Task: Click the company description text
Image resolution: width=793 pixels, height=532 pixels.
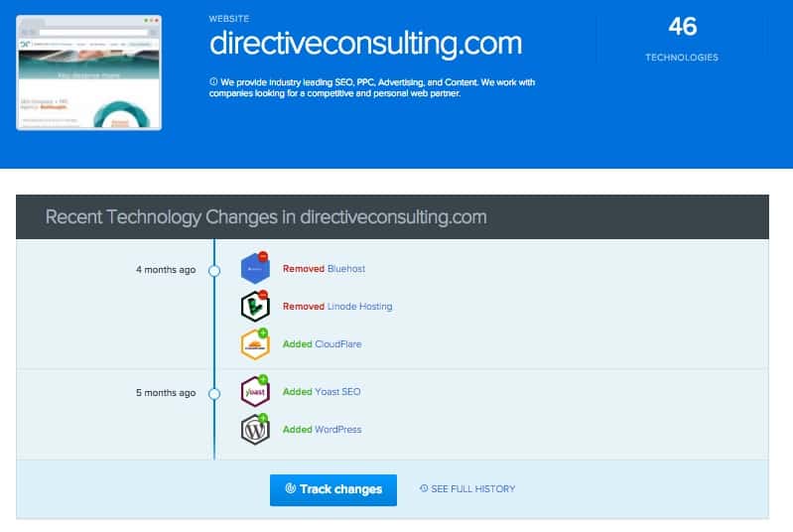Action: [372, 88]
